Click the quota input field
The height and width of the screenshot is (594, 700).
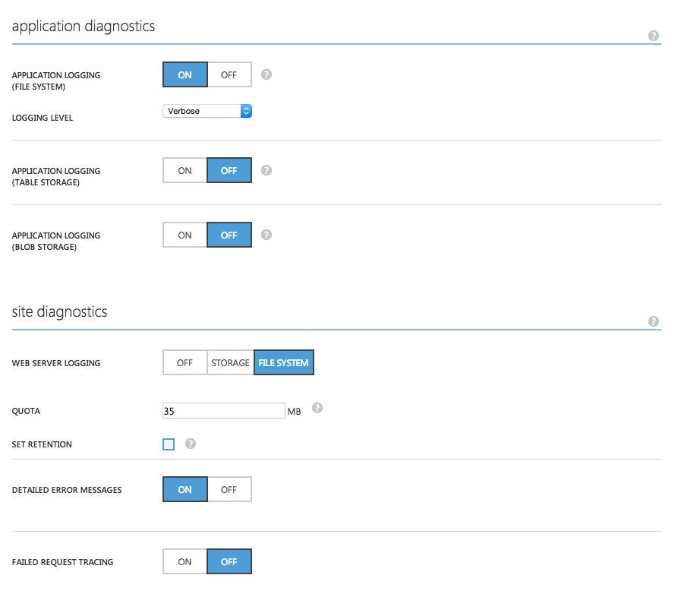tap(223, 411)
